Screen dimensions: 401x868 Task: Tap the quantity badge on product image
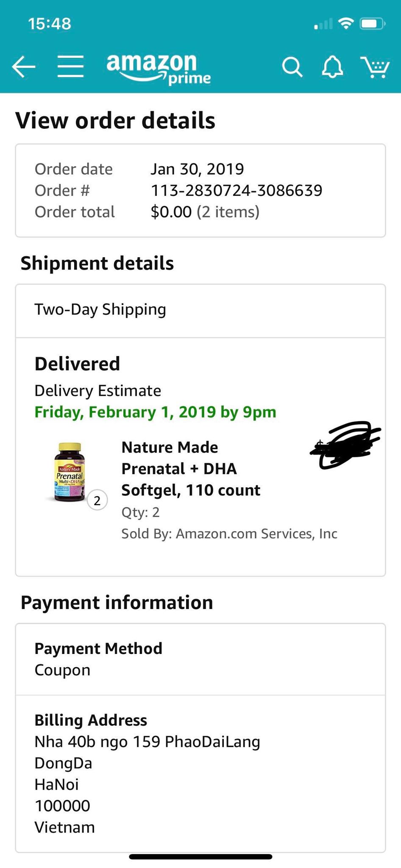[97, 501]
